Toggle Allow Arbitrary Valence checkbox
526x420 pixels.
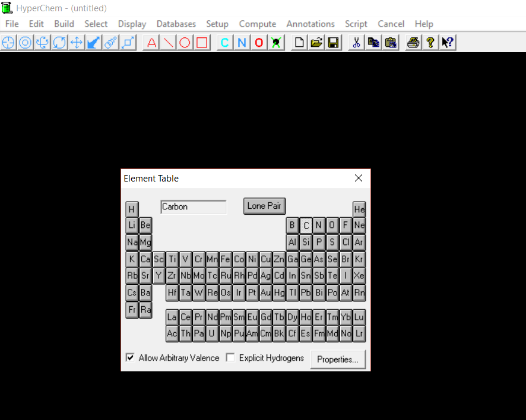tap(130, 358)
